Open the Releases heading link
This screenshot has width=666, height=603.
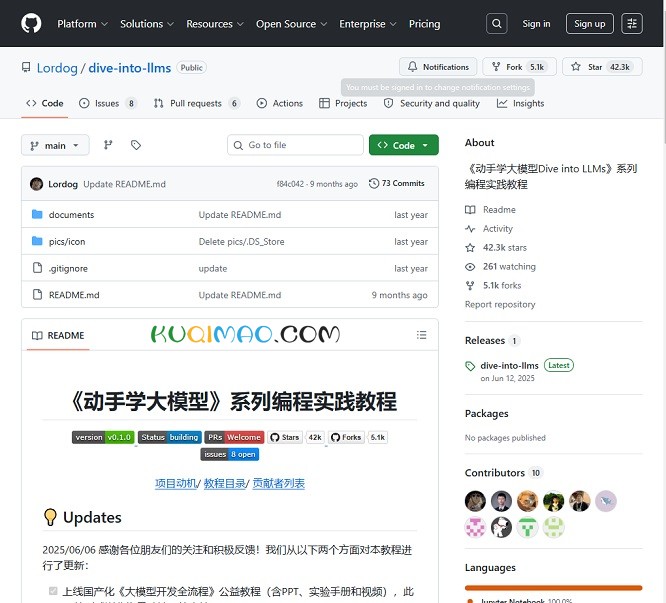pyautogui.click(x=493, y=341)
